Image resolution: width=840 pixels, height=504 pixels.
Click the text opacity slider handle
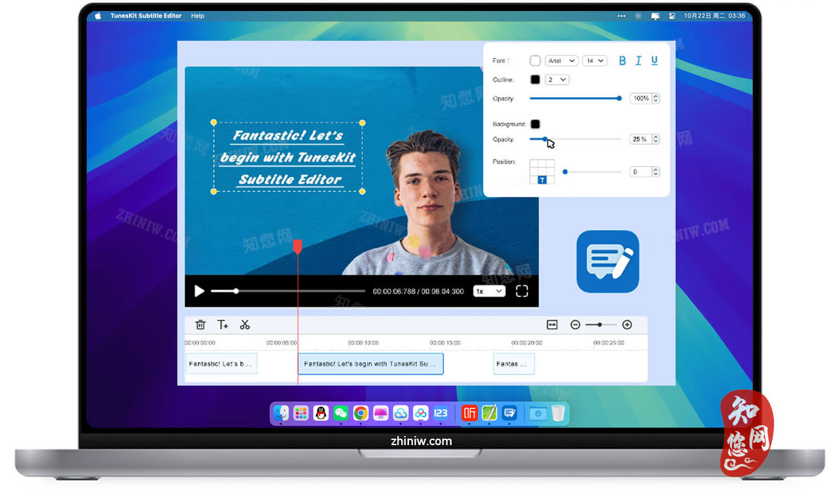tap(619, 98)
